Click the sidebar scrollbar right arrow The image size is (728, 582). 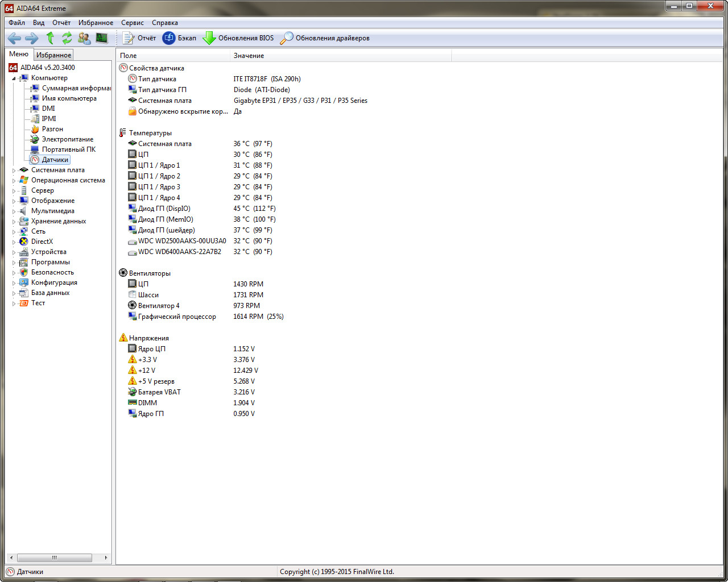point(106,558)
